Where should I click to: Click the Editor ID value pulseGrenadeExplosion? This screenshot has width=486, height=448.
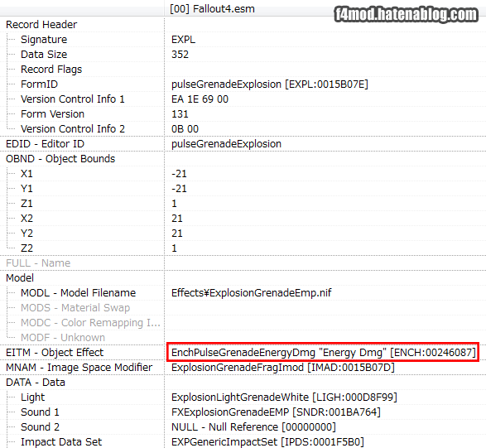[x=226, y=143]
